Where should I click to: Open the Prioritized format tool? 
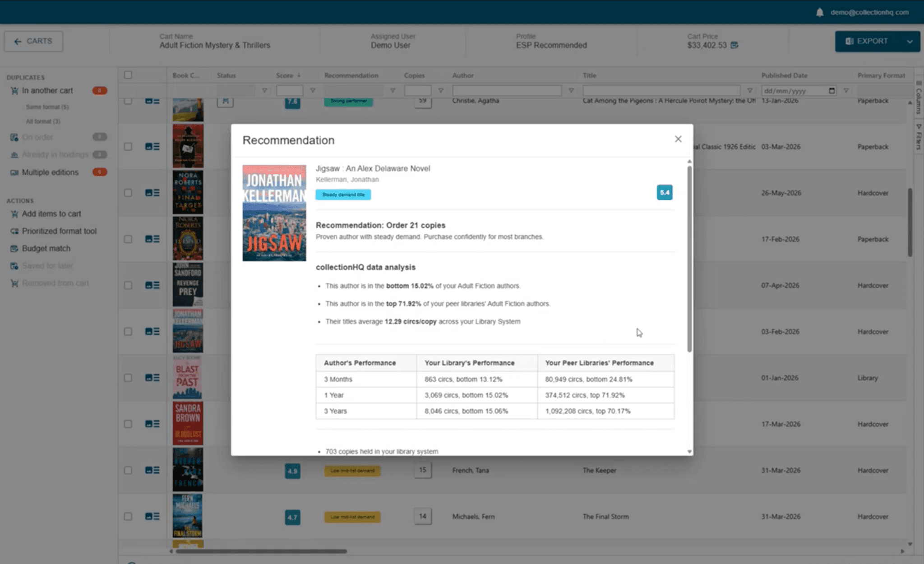59,231
